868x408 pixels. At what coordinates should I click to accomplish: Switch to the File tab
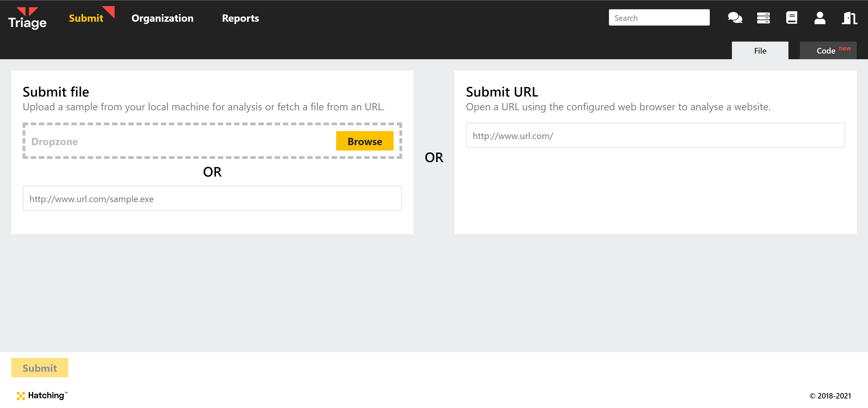click(760, 51)
